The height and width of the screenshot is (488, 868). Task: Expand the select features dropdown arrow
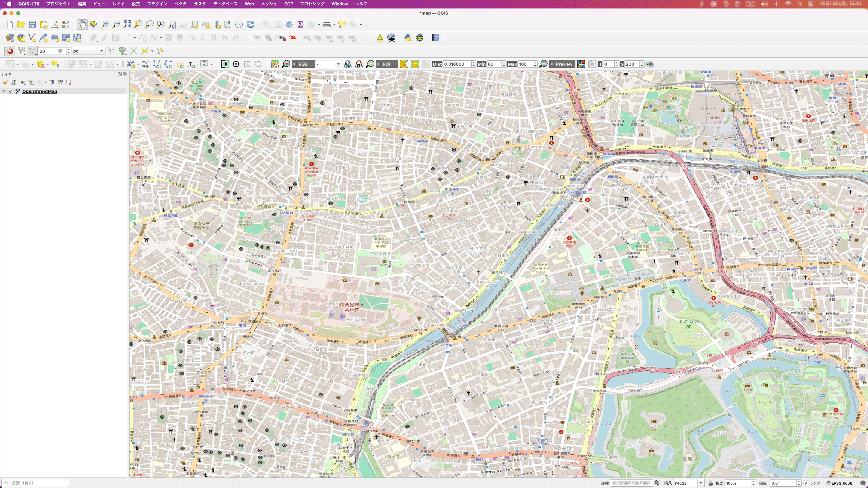coord(17,64)
